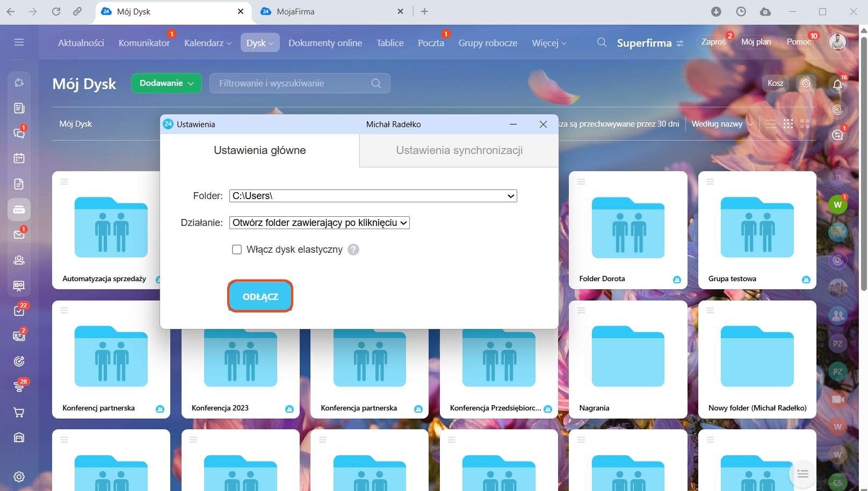The height and width of the screenshot is (491, 868).
Task: Open Tablice in the top menu
Action: [x=390, y=43]
